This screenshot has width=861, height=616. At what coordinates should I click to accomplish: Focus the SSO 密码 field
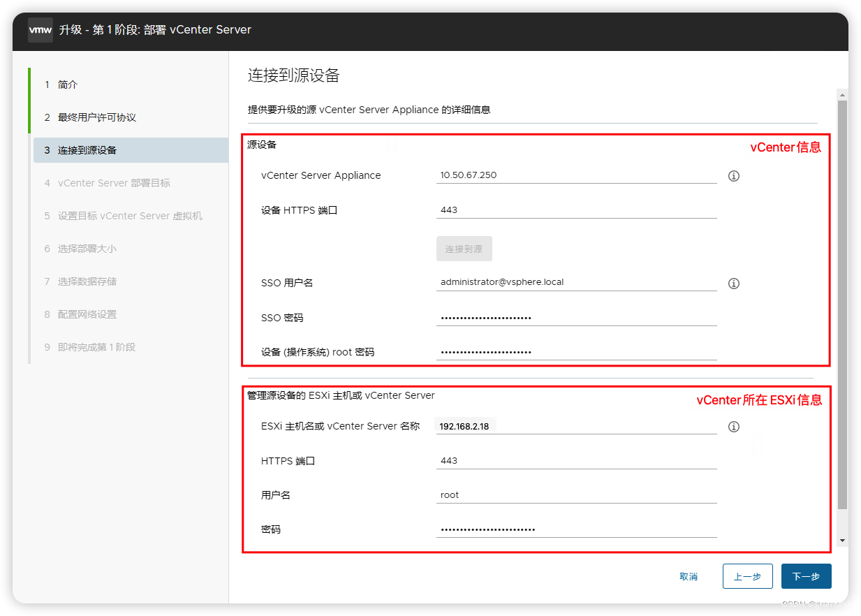click(577, 318)
